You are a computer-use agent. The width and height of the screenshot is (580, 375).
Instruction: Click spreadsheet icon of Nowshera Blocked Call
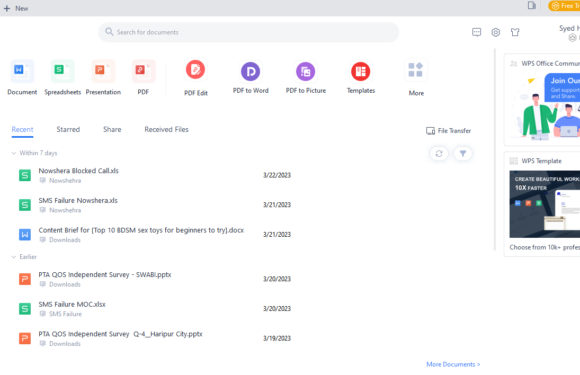(x=25, y=175)
